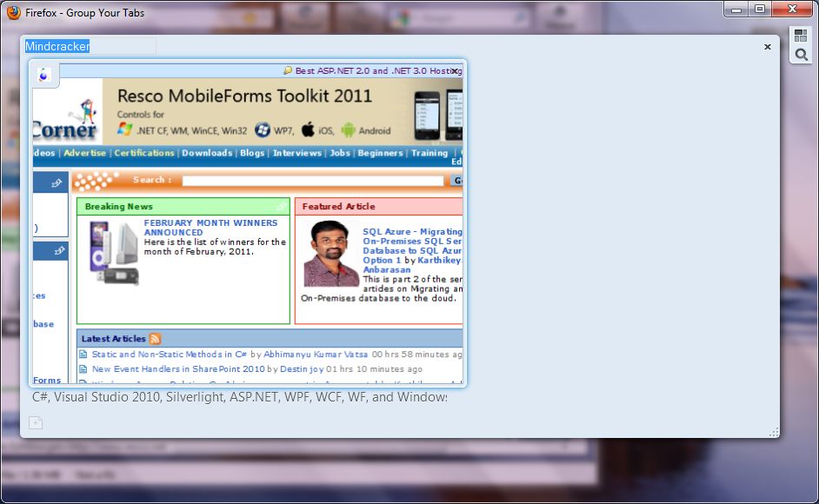The image size is (819, 504).
Task: Click the Firefox logo in title bar
Action: click(x=14, y=12)
